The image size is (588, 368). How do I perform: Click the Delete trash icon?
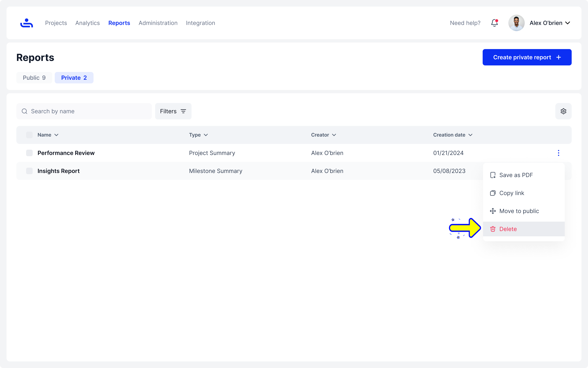[493, 229]
